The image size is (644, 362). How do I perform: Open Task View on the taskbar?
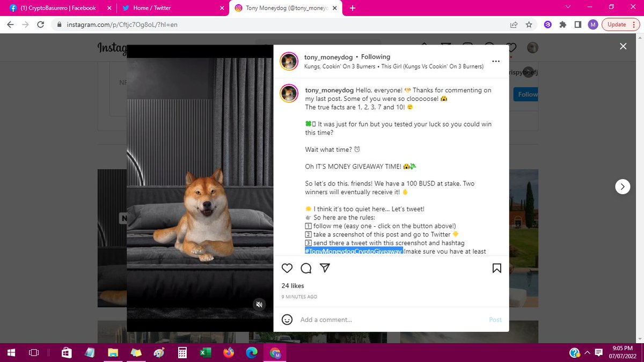[34, 353]
